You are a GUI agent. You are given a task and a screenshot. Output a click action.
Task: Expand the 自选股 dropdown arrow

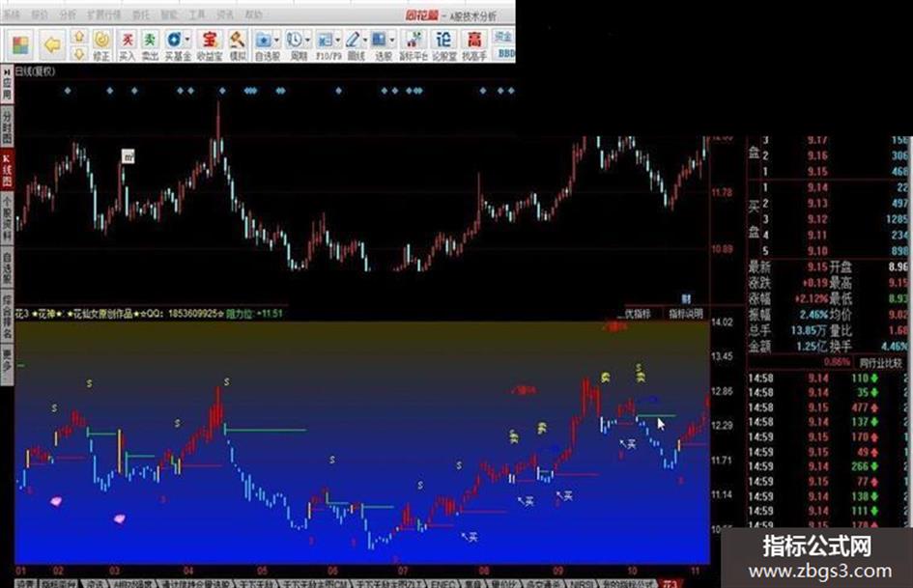[x=276, y=40]
